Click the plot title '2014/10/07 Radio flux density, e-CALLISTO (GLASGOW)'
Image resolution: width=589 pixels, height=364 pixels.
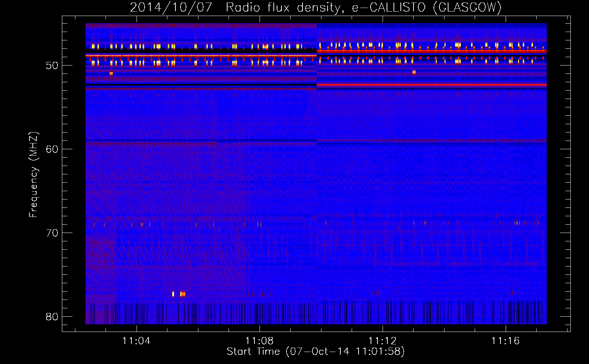tap(316, 7)
